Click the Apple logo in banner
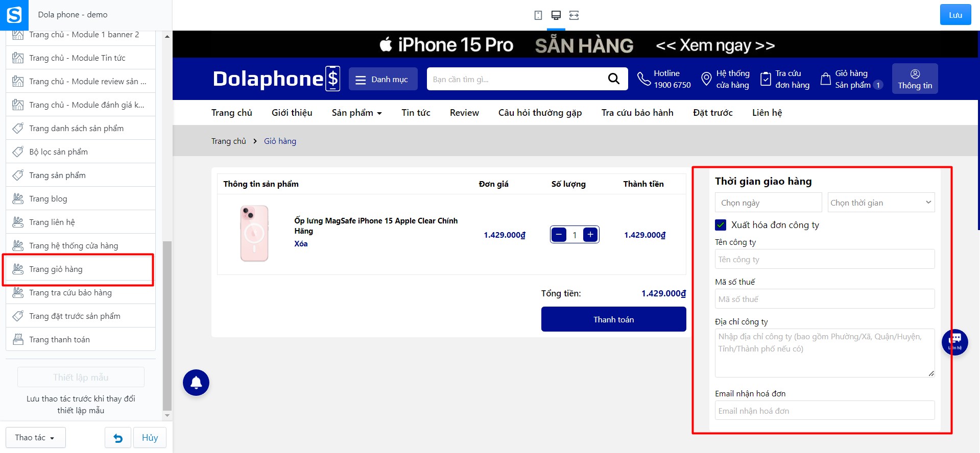 point(386,44)
